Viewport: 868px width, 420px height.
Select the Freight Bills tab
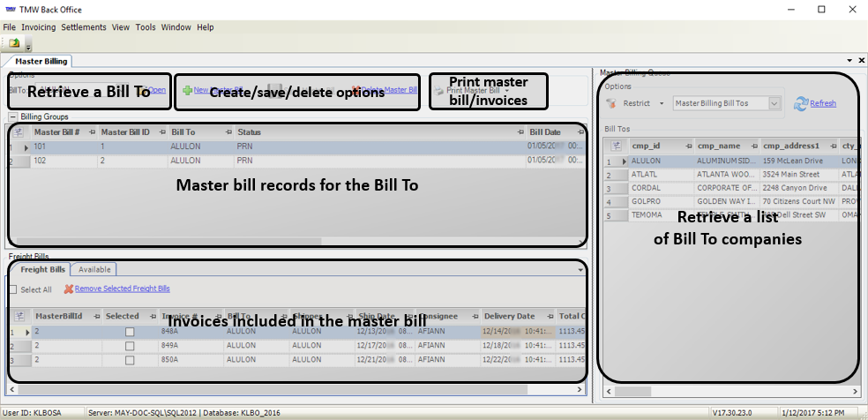click(x=43, y=269)
